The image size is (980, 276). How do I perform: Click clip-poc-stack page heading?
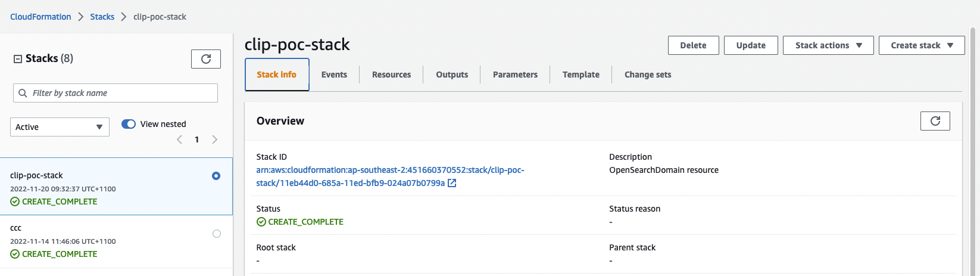(x=297, y=45)
